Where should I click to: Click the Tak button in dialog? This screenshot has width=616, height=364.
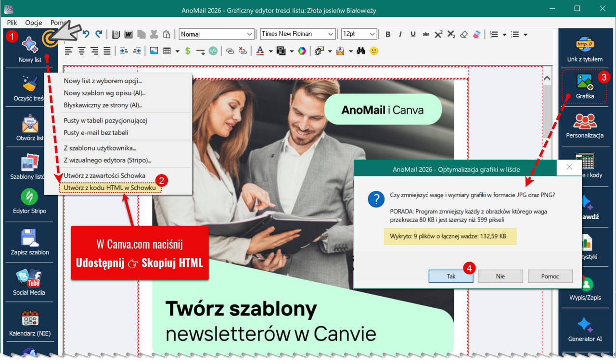pyautogui.click(x=451, y=276)
